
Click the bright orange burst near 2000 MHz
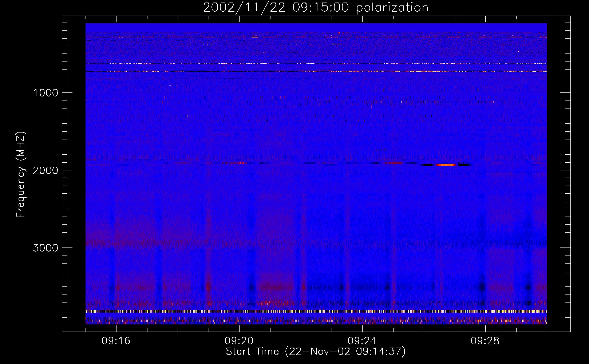446,165
